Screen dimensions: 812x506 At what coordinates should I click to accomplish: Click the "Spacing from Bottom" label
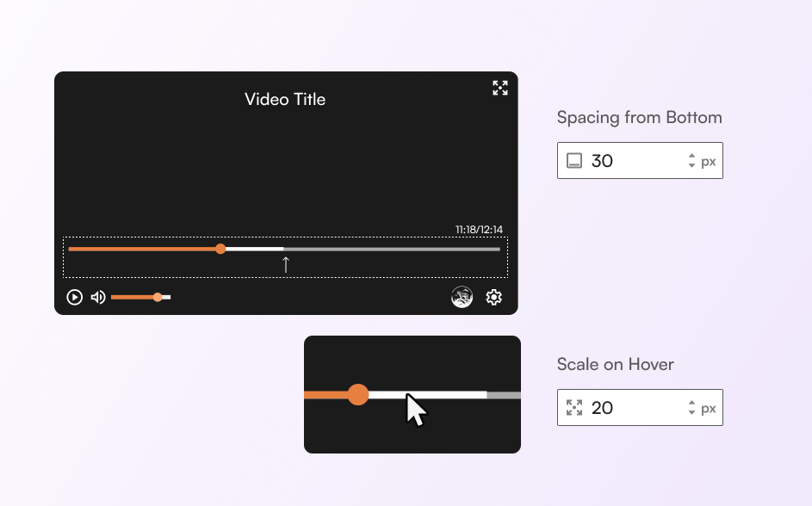point(640,117)
